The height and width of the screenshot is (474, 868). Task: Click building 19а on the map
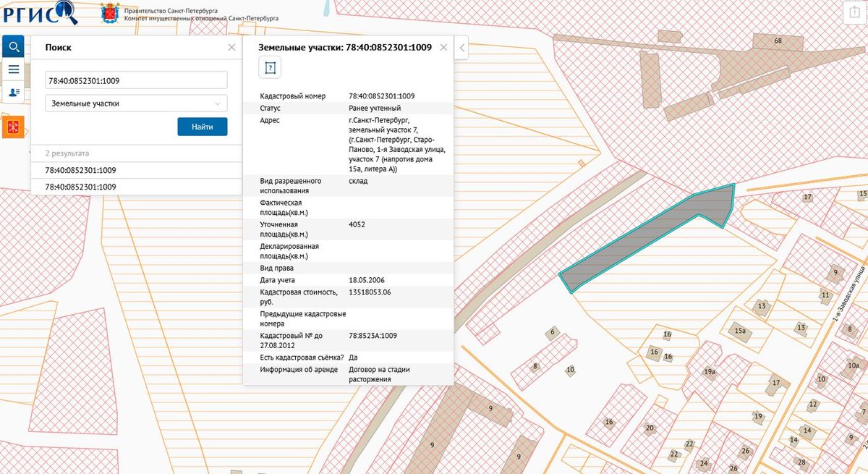[x=710, y=372]
